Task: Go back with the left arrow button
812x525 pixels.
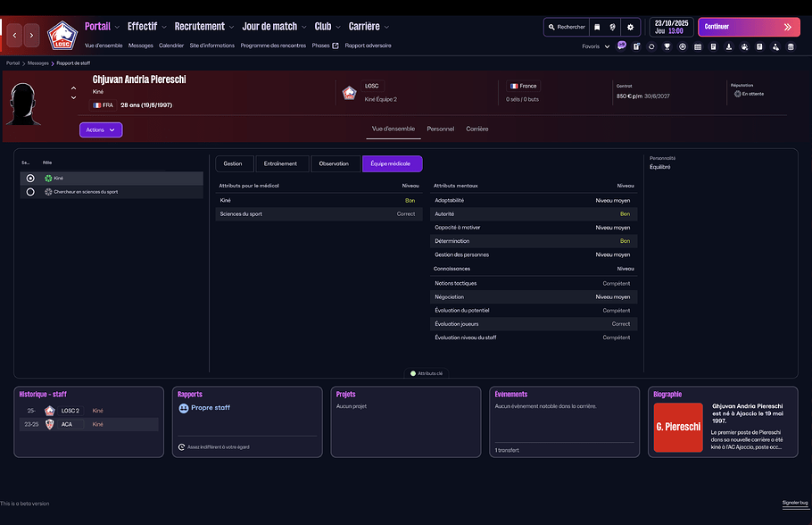Action: click(x=15, y=36)
